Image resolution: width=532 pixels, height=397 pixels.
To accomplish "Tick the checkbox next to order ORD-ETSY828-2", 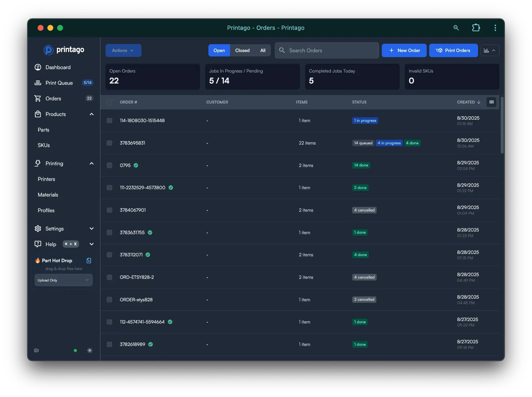I will tap(109, 277).
